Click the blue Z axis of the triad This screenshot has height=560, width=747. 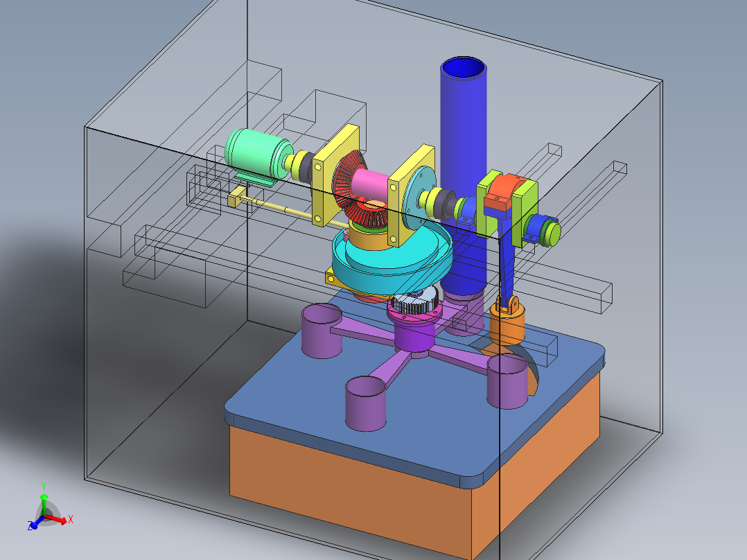35,523
